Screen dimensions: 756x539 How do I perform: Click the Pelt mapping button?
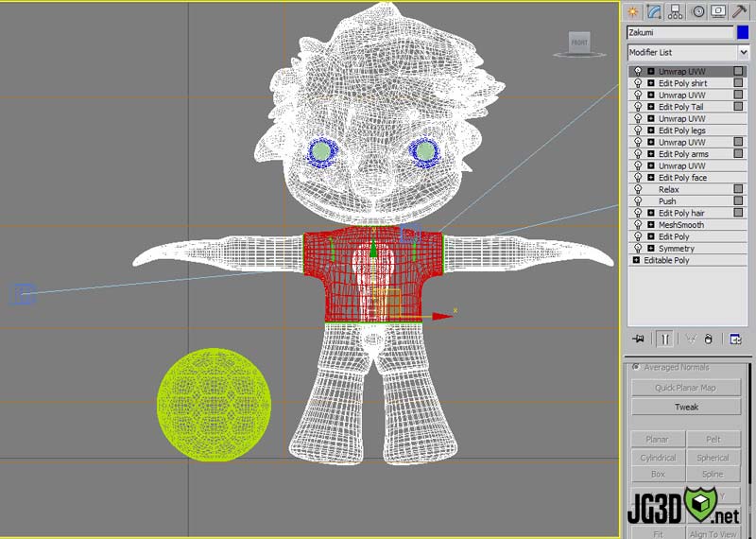pos(713,439)
